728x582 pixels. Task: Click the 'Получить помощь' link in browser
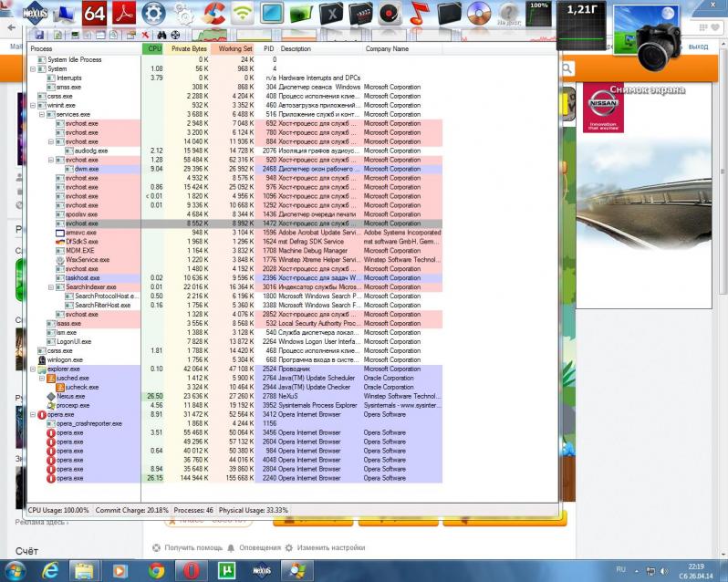click(x=193, y=547)
